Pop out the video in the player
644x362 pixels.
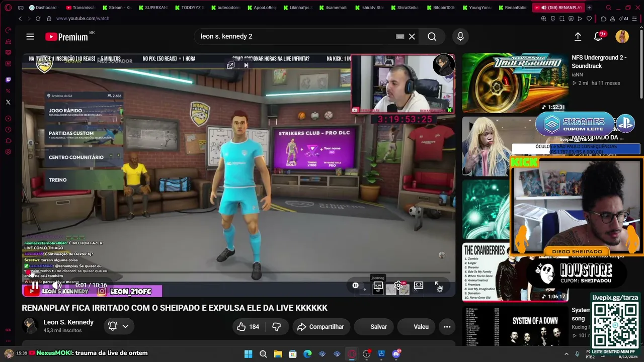click(230, 65)
